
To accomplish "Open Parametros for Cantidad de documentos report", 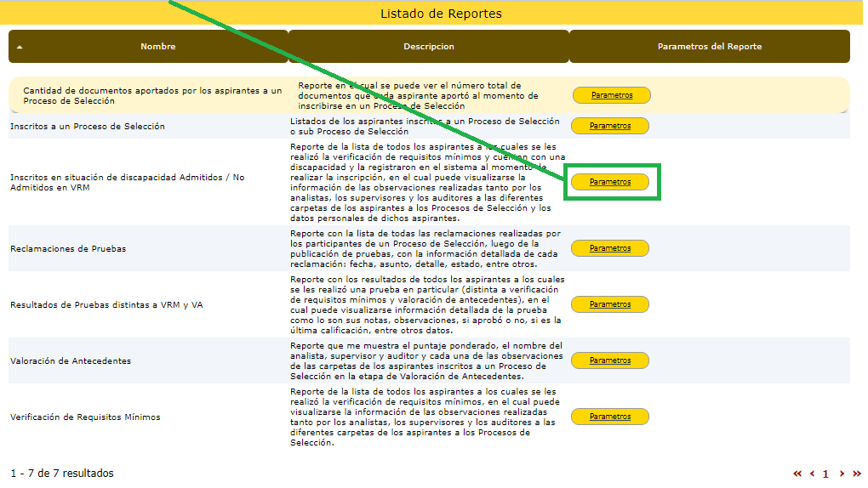I will tap(611, 95).
